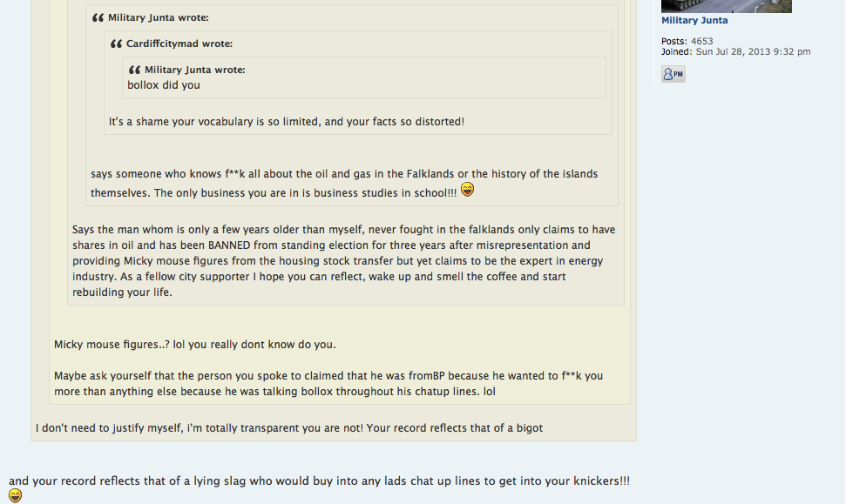Image resolution: width=846 pixels, height=504 pixels.
Task: Click the 'Posts: 4653' count
Action: pyautogui.click(x=687, y=41)
